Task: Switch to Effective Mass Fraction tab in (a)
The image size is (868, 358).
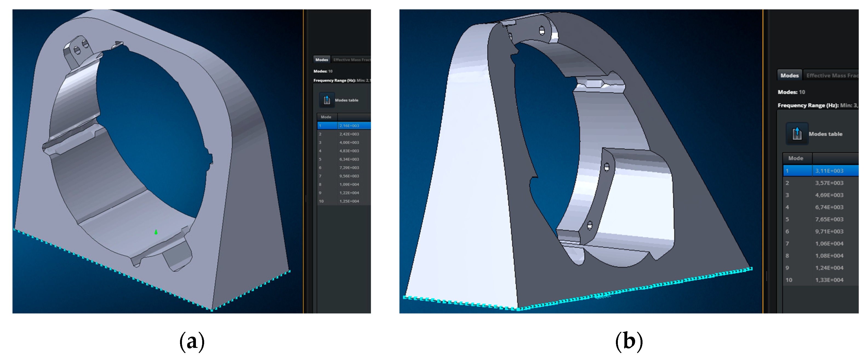Action: point(352,60)
